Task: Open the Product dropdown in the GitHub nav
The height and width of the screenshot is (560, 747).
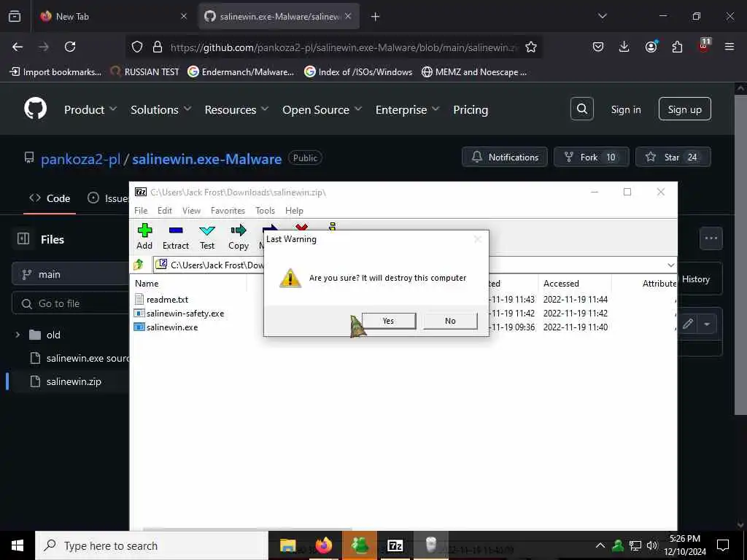Action: click(x=90, y=109)
